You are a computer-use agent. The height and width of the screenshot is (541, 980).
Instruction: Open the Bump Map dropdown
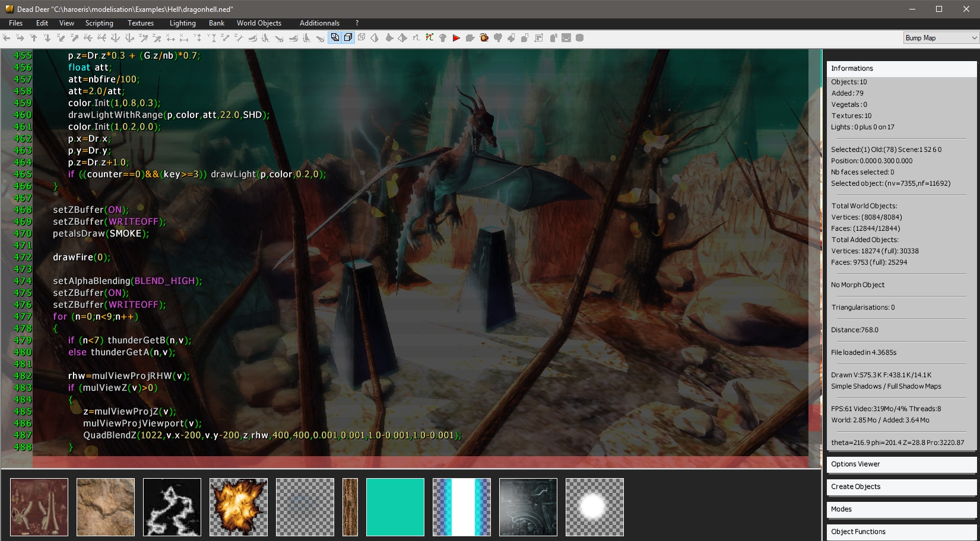tap(941, 38)
